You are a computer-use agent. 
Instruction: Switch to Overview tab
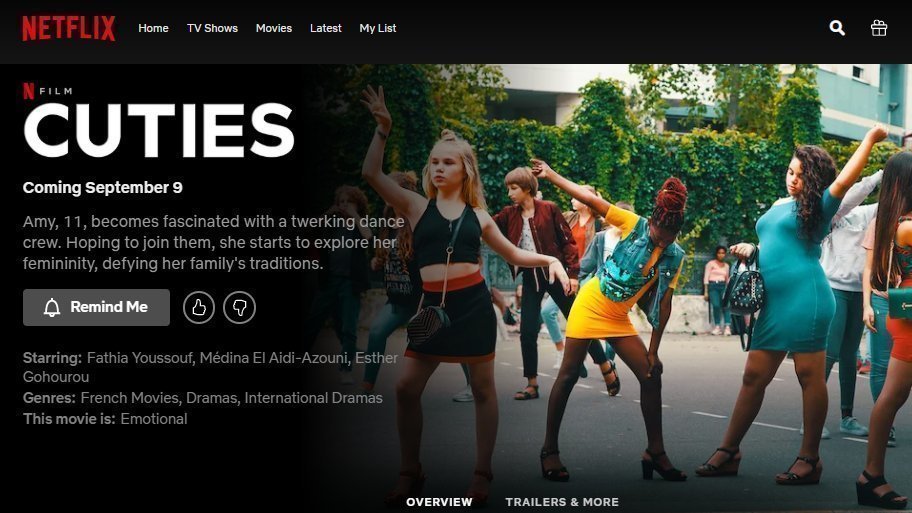439,502
